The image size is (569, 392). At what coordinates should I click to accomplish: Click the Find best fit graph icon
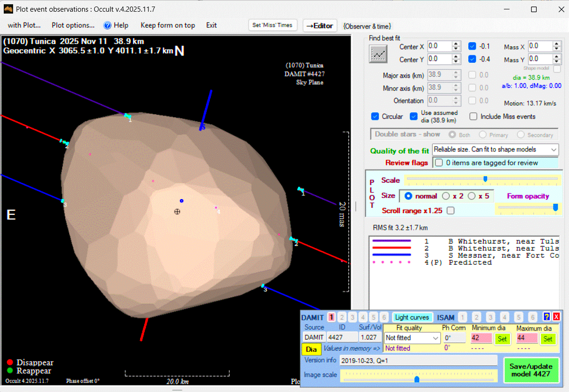(x=377, y=54)
